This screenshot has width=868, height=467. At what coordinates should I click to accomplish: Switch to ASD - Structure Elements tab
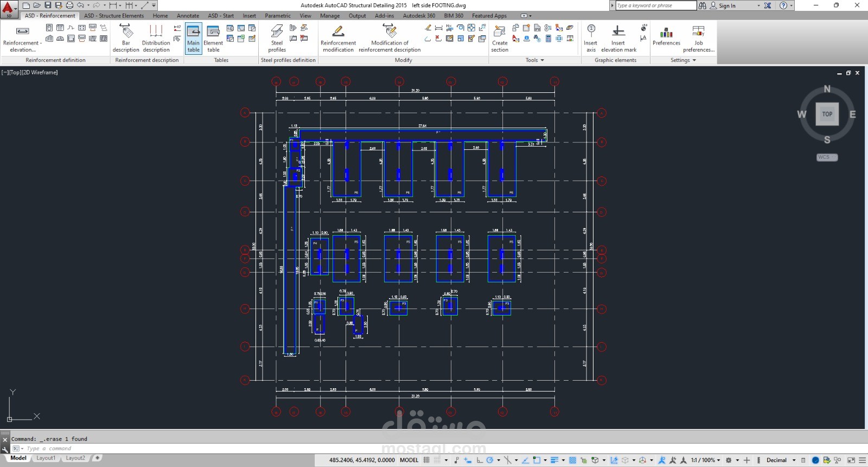click(x=114, y=16)
